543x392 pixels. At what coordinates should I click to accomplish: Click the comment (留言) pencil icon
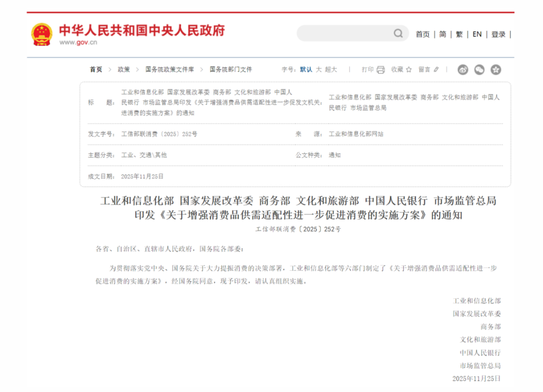point(436,70)
